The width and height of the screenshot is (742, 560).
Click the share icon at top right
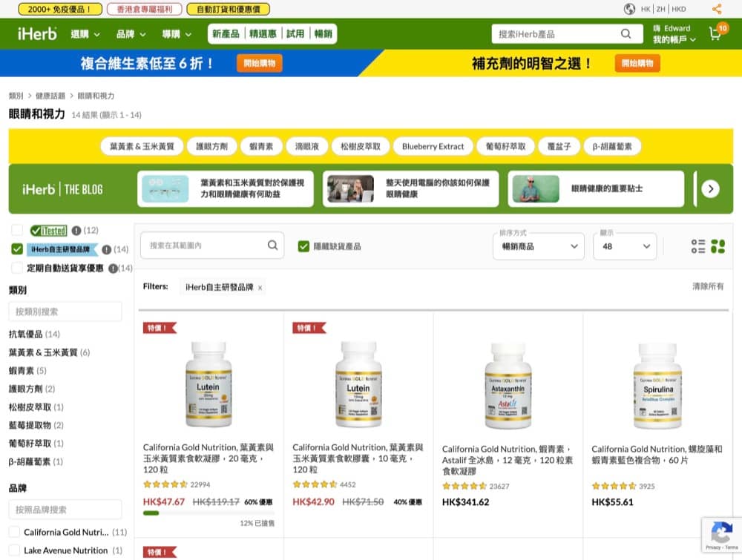[x=717, y=8]
